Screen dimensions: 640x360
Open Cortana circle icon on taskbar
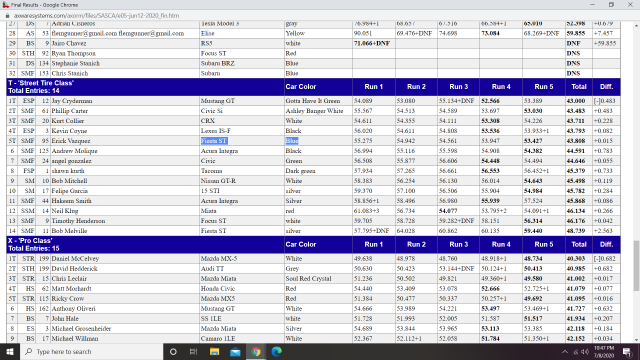(173, 351)
